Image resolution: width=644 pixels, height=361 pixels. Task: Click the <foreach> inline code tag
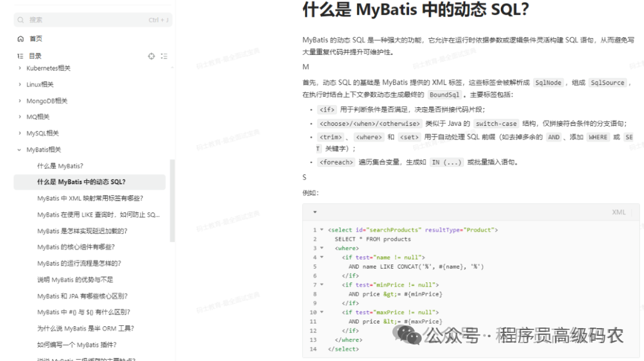click(336, 162)
